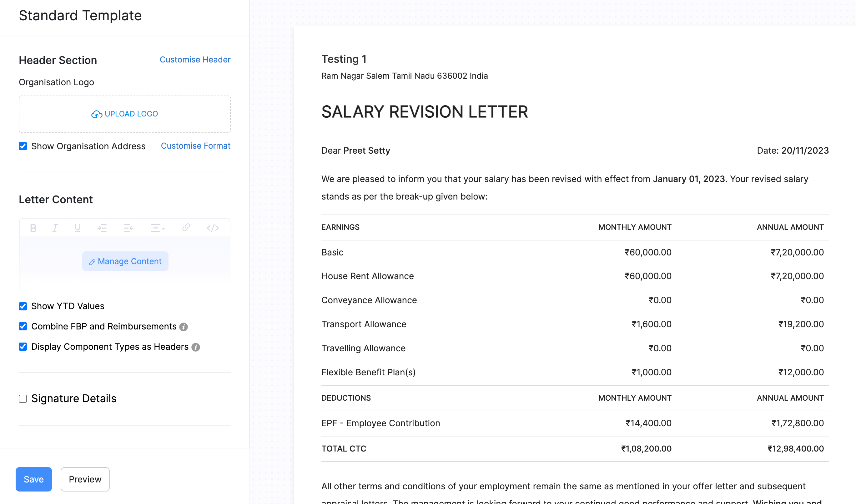Enable the Signature Details checkbox
The height and width of the screenshot is (504, 856).
(x=23, y=399)
